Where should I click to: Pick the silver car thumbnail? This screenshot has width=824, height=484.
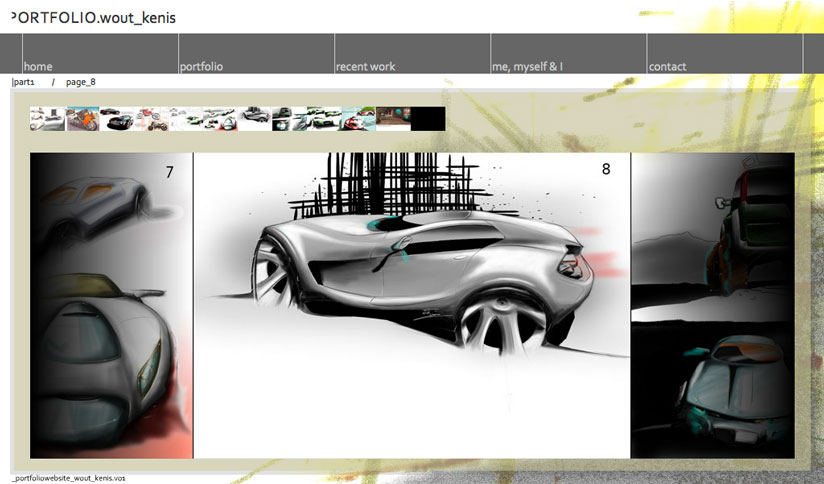coord(254,119)
